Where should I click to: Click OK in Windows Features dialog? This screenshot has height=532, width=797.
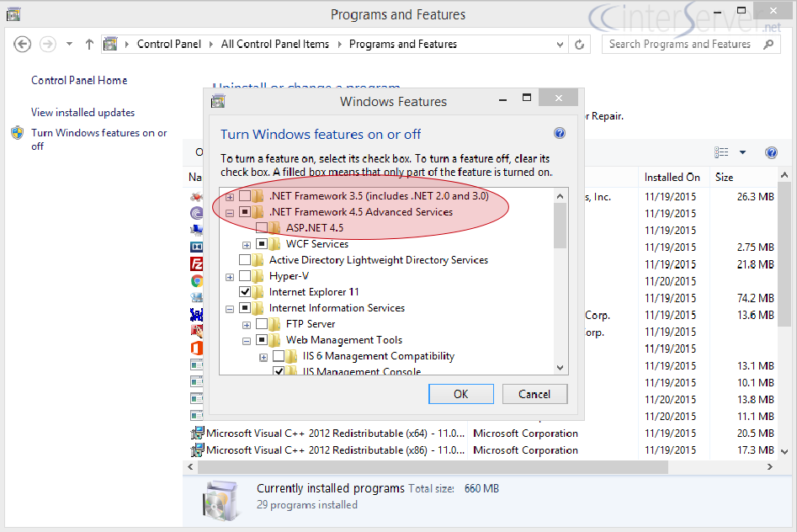click(x=461, y=394)
